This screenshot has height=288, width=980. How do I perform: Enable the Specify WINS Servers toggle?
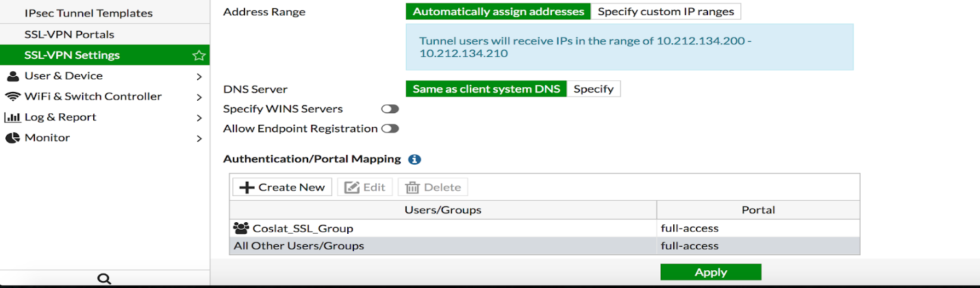[x=390, y=109]
